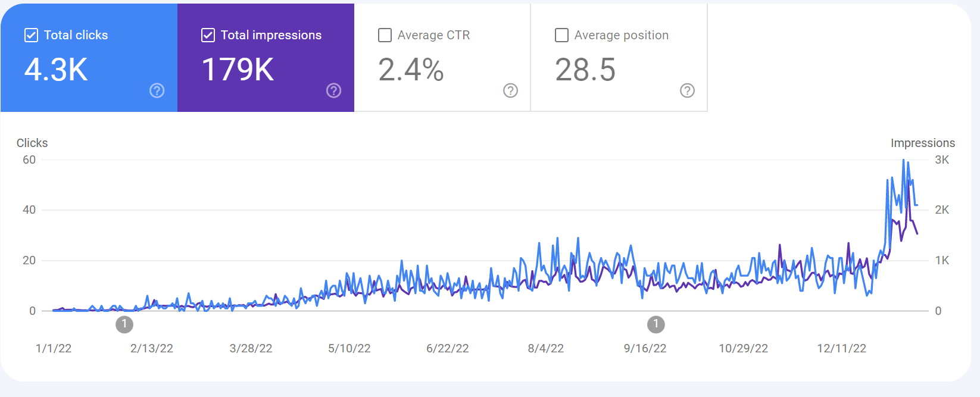Click the chart peak at late December
The width and height of the screenshot is (980, 397).
point(904,160)
